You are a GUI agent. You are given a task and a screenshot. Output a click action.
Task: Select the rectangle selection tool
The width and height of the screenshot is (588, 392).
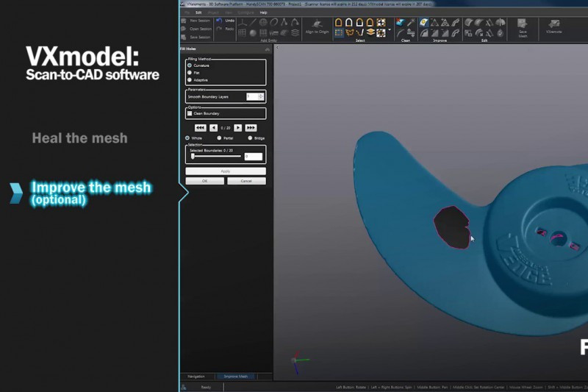click(x=339, y=33)
